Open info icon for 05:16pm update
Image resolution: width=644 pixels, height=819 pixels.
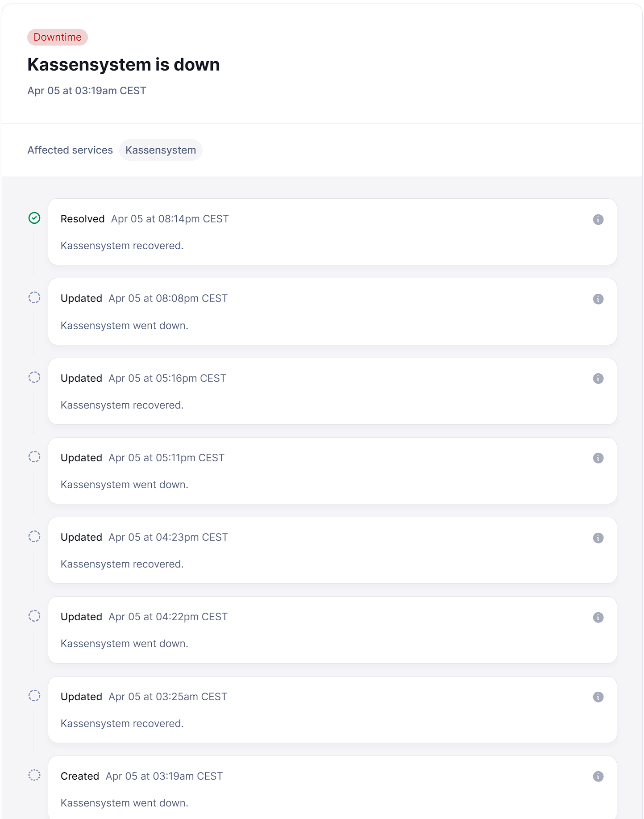click(x=598, y=378)
